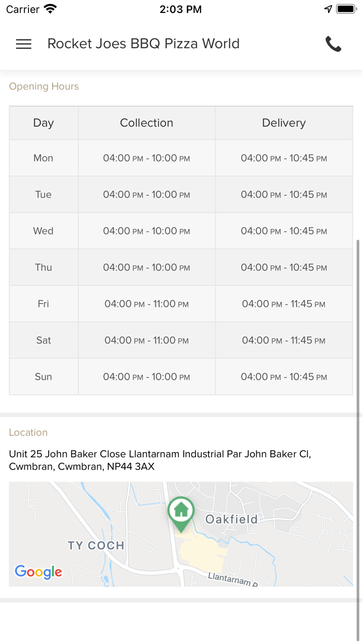
Task: Click the TY COCH map area label
Action: click(x=96, y=545)
